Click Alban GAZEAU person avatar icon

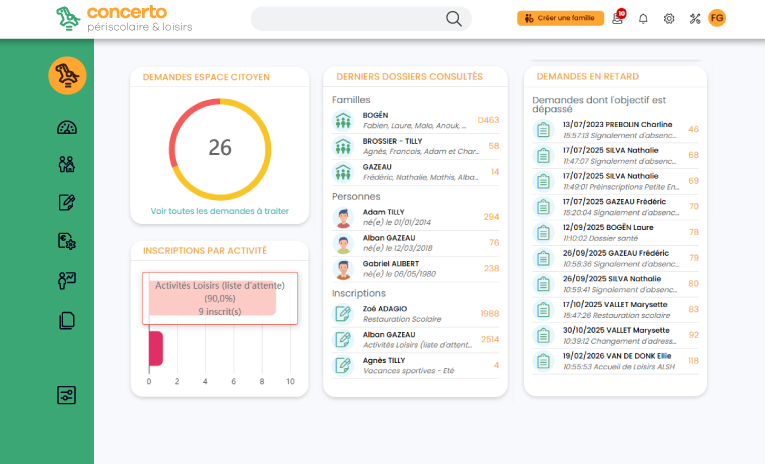pyautogui.click(x=343, y=243)
